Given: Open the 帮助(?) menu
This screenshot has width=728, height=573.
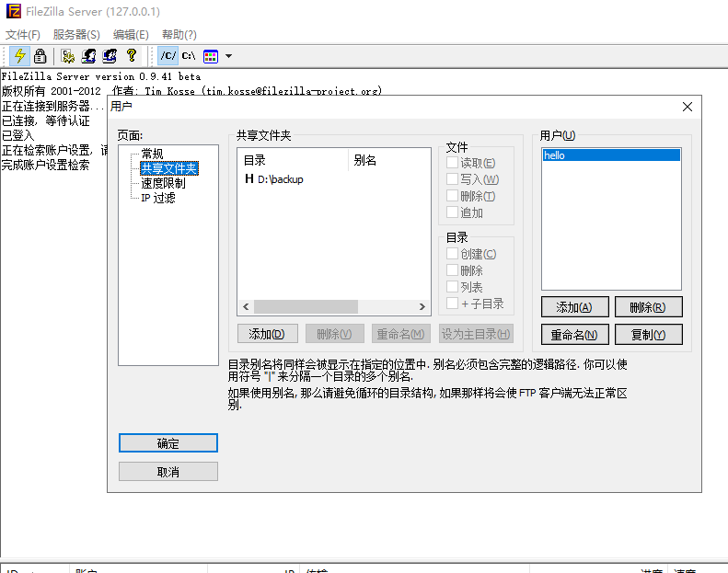Looking at the screenshot, I should (x=179, y=34).
